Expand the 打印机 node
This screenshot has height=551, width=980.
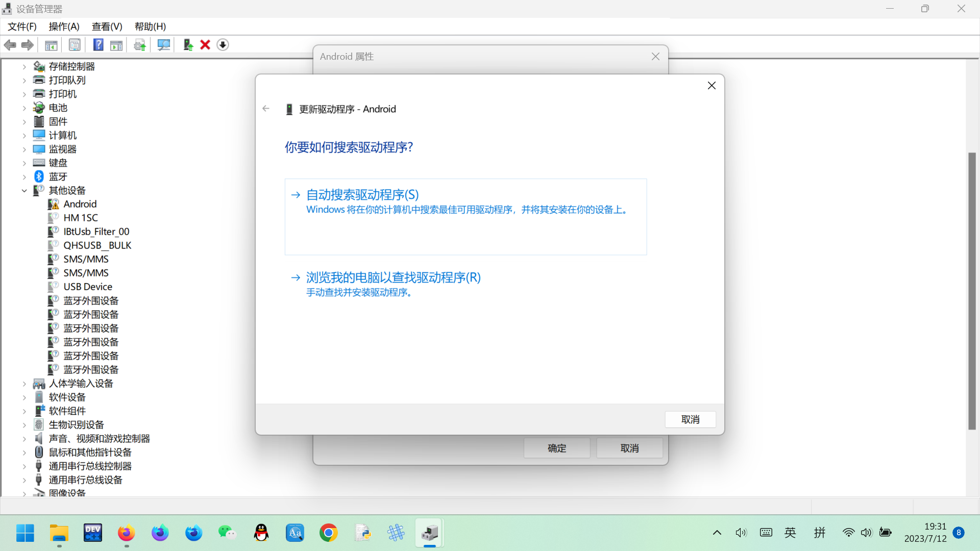[x=24, y=94]
